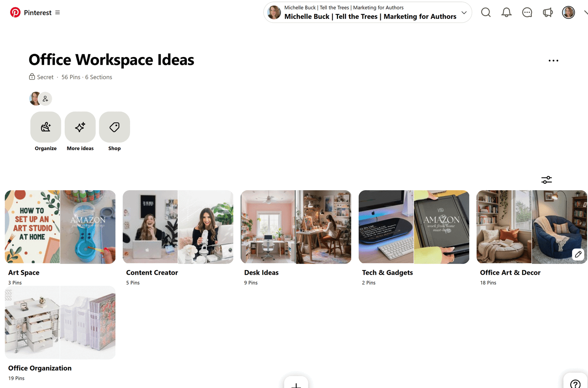The width and height of the screenshot is (588, 388).
Task: Open the board filter options icon
Action: (x=546, y=180)
